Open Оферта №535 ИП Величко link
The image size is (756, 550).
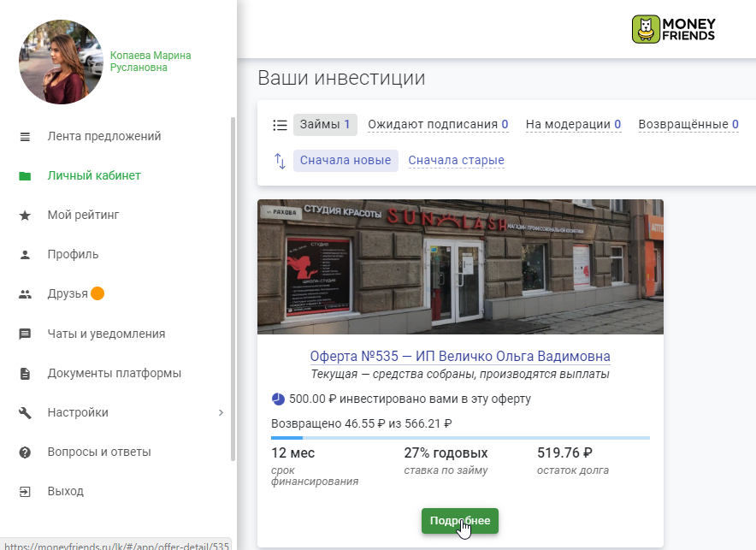point(460,357)
